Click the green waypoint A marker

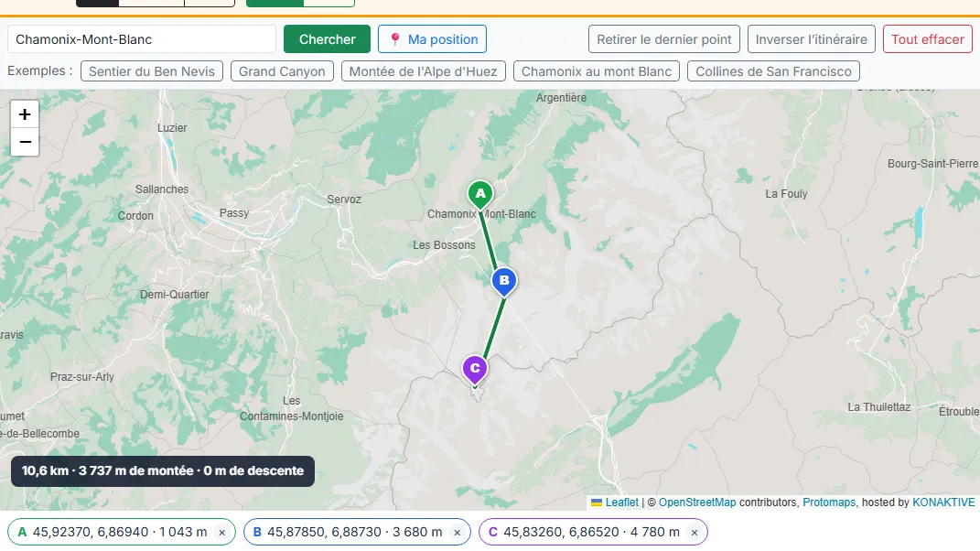[480, 195]
